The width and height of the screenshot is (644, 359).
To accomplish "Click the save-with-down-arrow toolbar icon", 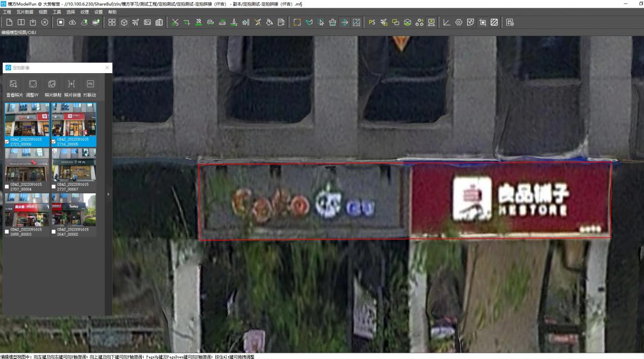I will (33, 22).
